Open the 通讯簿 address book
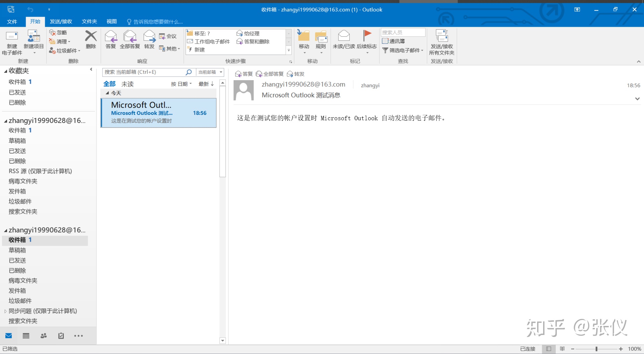The width and height of the screenshot is (644, 354). [x=393, y=41]
